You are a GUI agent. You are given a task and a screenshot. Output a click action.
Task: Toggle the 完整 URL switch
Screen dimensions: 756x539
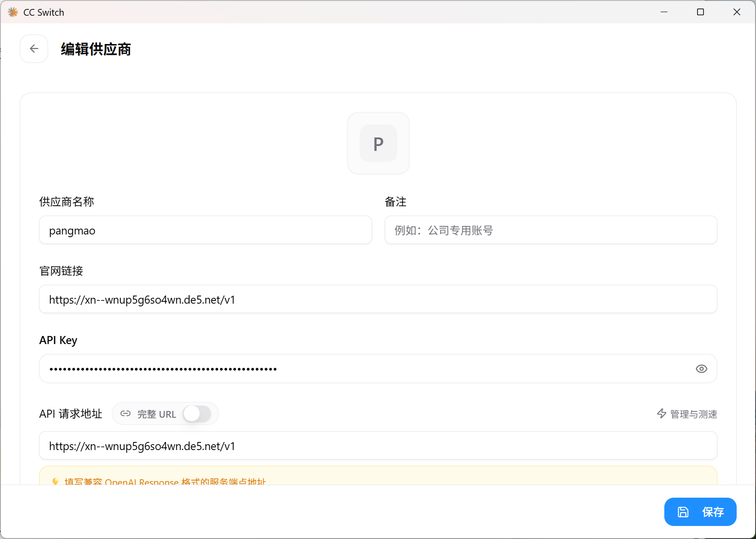point(197,414)
